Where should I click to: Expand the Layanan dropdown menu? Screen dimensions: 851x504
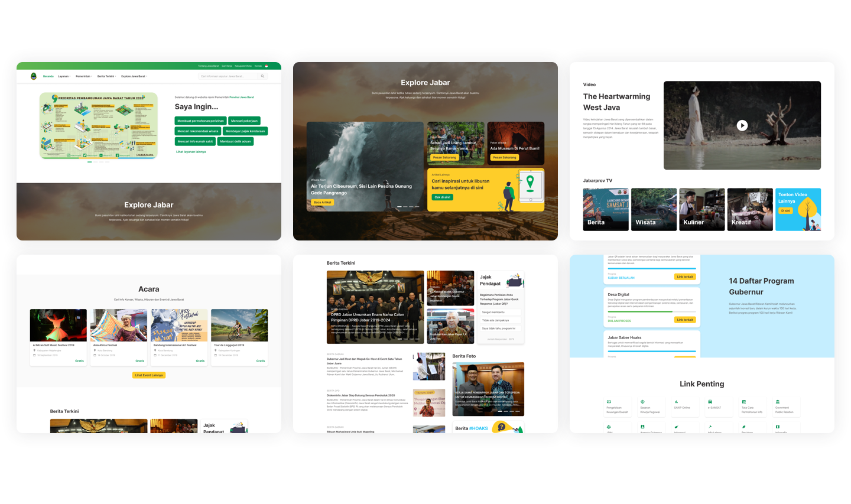point(64,76)
